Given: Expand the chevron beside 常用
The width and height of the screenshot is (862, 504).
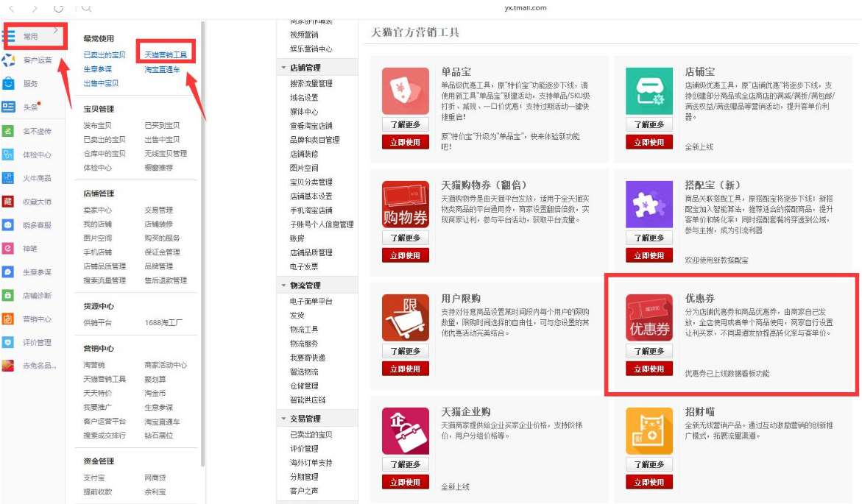Looking at the screenshot, I should click(56, 30).
